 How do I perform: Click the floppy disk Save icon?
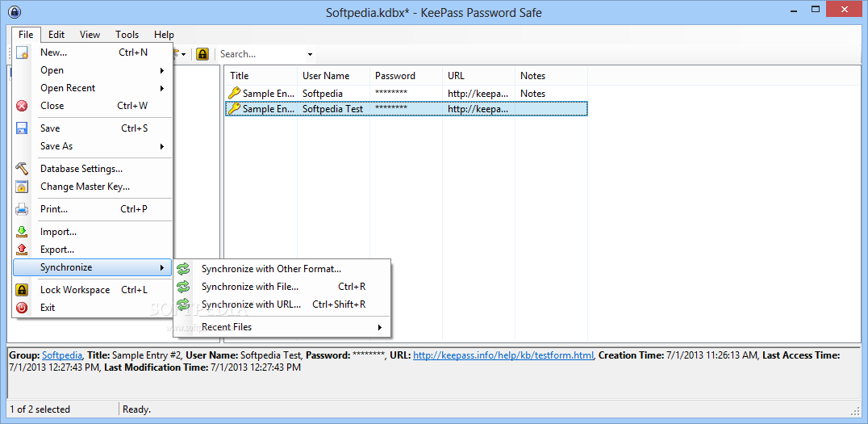pos(22,128)
